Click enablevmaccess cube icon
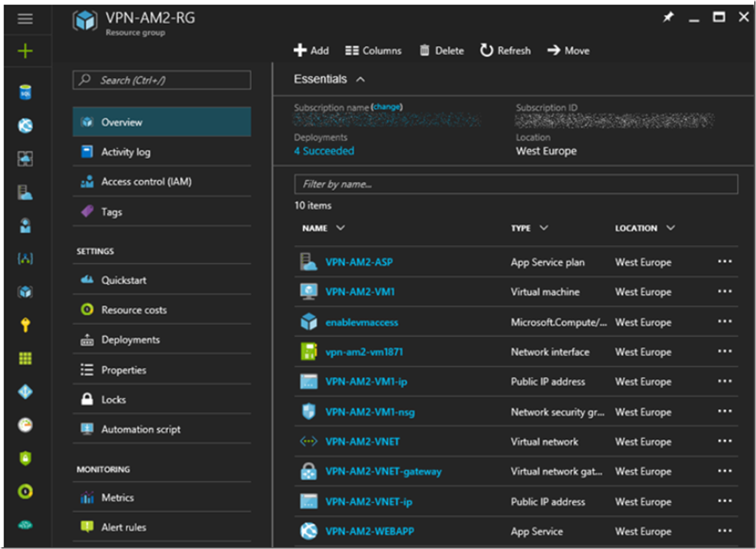756x549 pixels. click(x=309, y=322)
